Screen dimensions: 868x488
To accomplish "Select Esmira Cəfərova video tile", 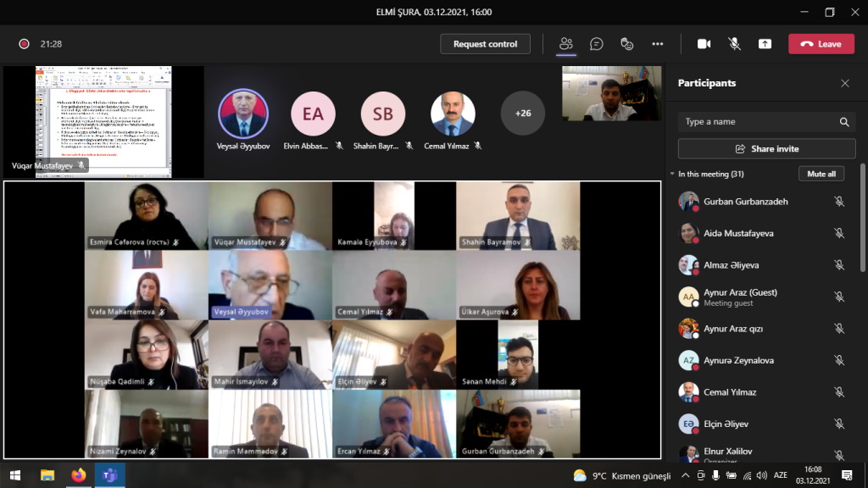I will click(x=147, y=216).
